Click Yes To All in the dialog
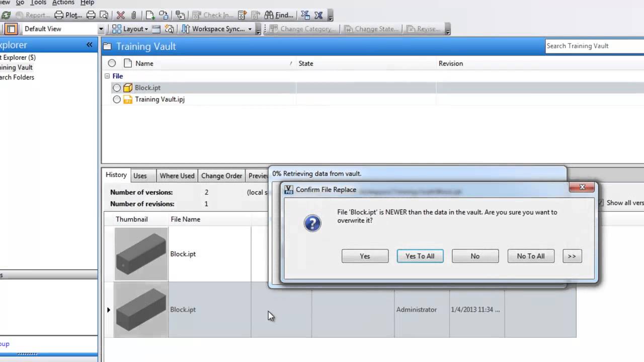The width and height of the screenshot is (644, 362). pyautogui.click(x=420, y=256)
